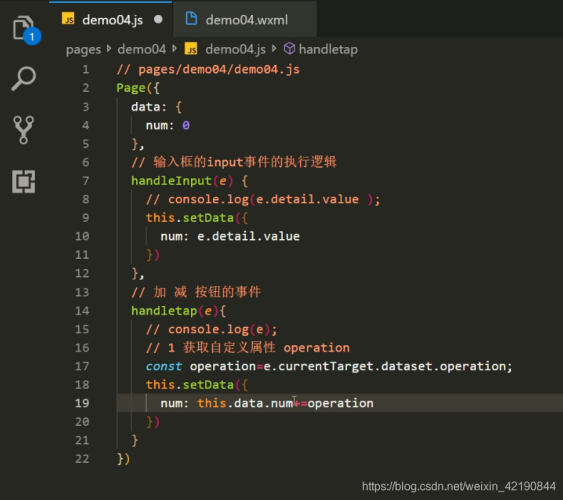Select the handletap symbol breadcrumb
Screen dimensions: 563x500
tap(328, 49)
